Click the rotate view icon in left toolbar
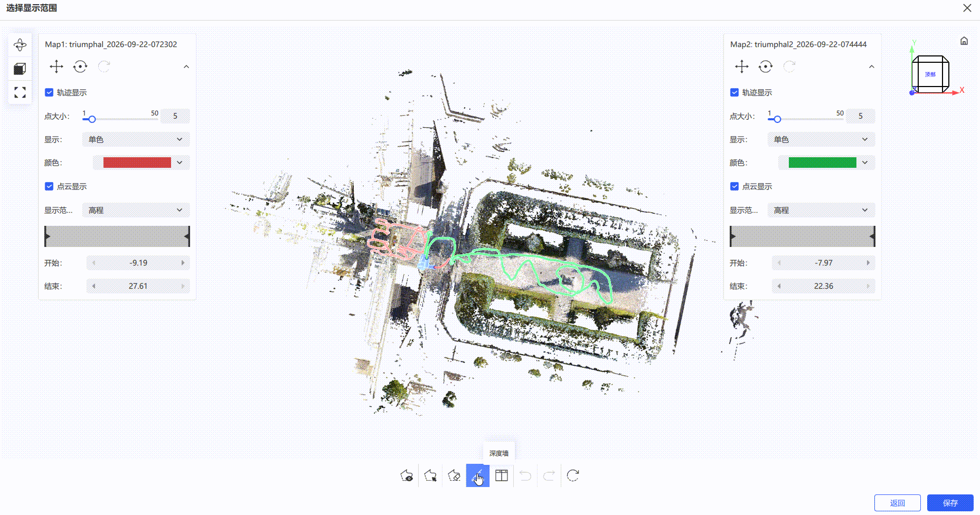This screenshot has height=515, width=980. pos(20,45)
